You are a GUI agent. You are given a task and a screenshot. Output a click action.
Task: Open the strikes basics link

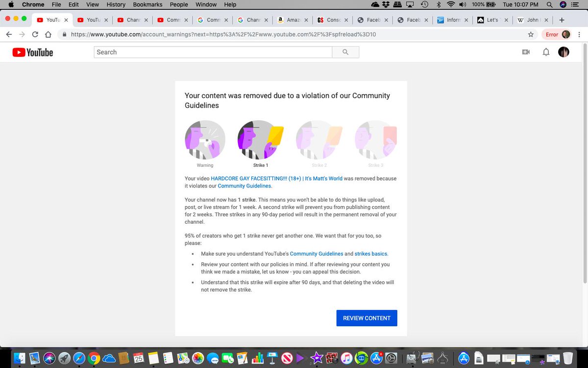[x=371, y=254]
